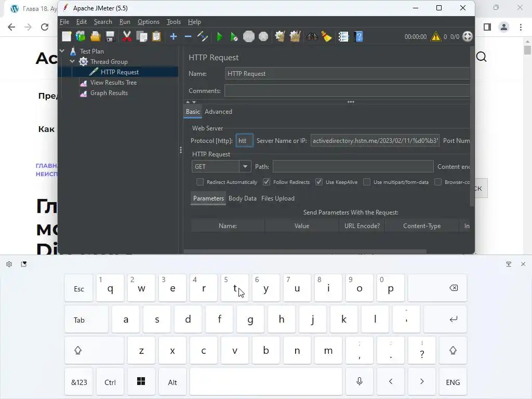Create a new test plan via New icon
Screen dimensions: 532x399
66,36
